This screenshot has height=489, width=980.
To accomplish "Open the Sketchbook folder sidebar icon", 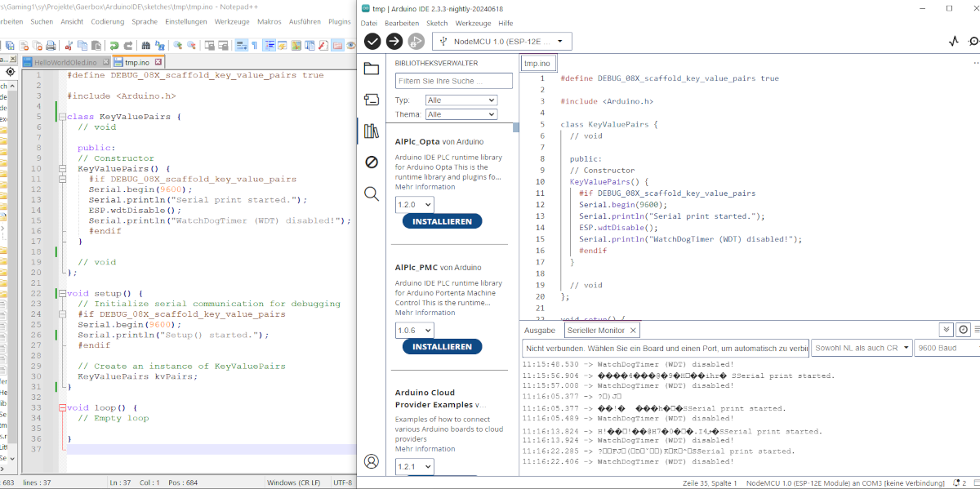I will point(372,69).
